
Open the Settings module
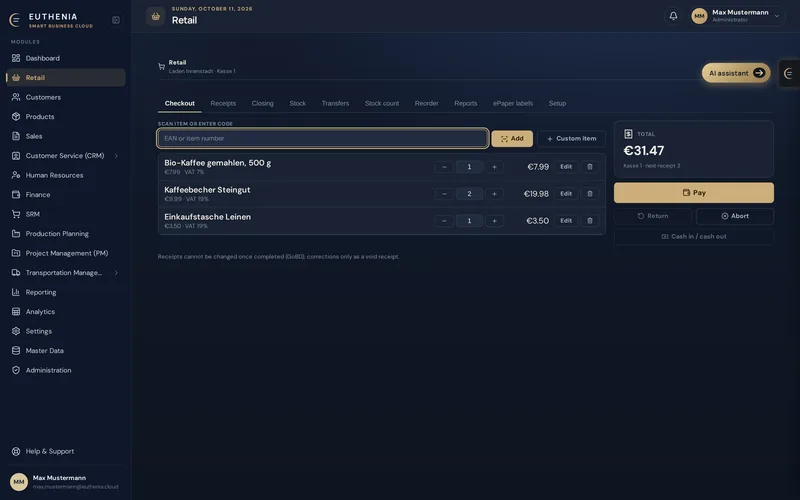pos(65,331)
